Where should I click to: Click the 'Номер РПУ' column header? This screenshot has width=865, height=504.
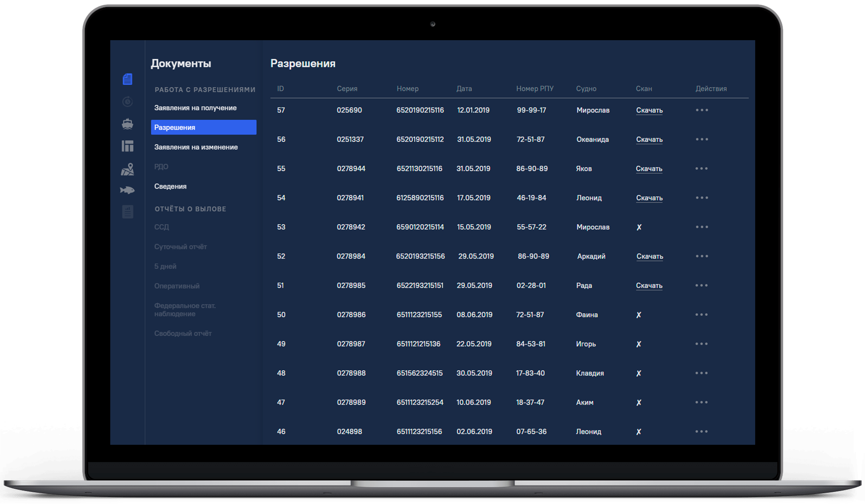coord(535,89)
